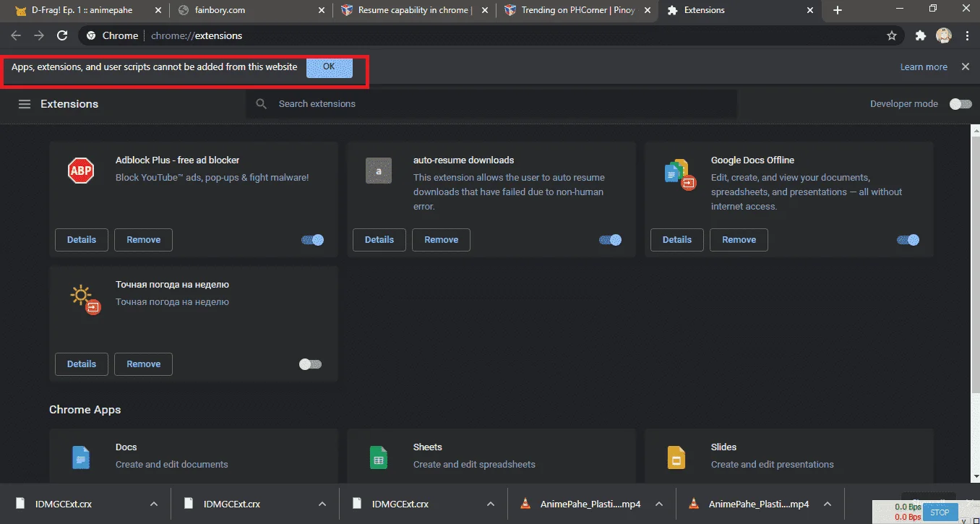Close the D-Frag animepahe tab
This screenshot has height=524, width=980.
tap(157, 10)
